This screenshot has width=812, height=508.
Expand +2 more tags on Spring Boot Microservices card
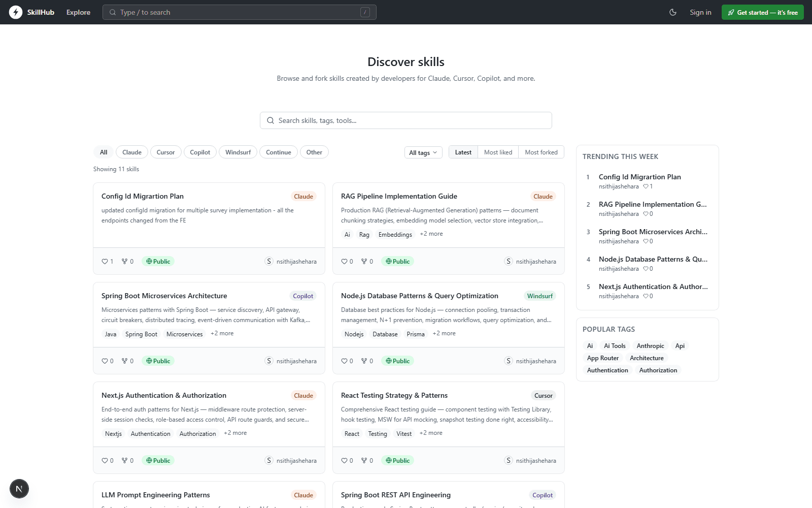pos(222,333)
